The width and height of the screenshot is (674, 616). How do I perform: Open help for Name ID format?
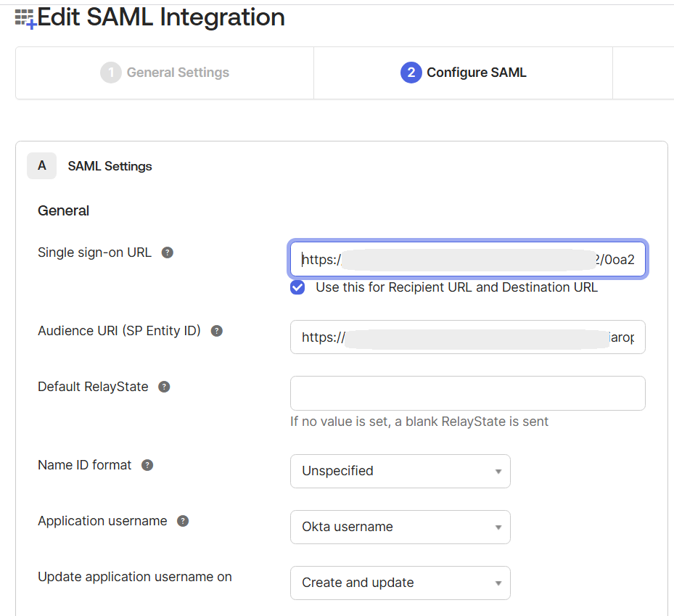pyautogui.click(x=147, y=465)
